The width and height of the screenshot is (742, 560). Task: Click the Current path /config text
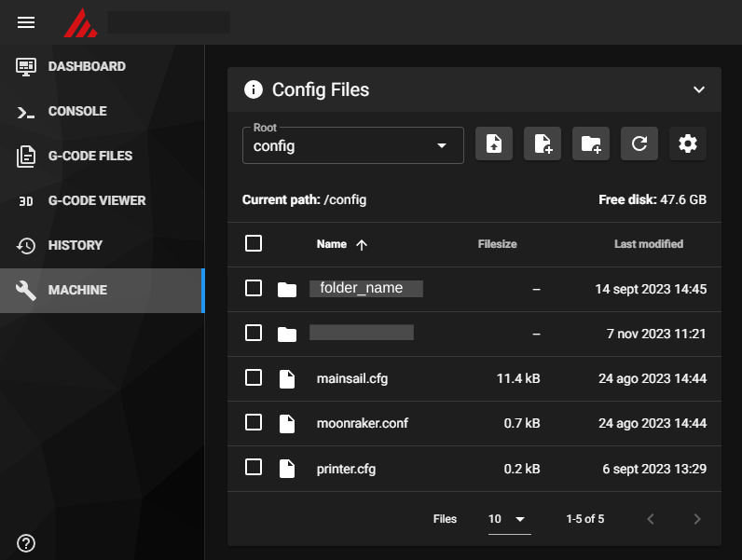click(304, 199)
